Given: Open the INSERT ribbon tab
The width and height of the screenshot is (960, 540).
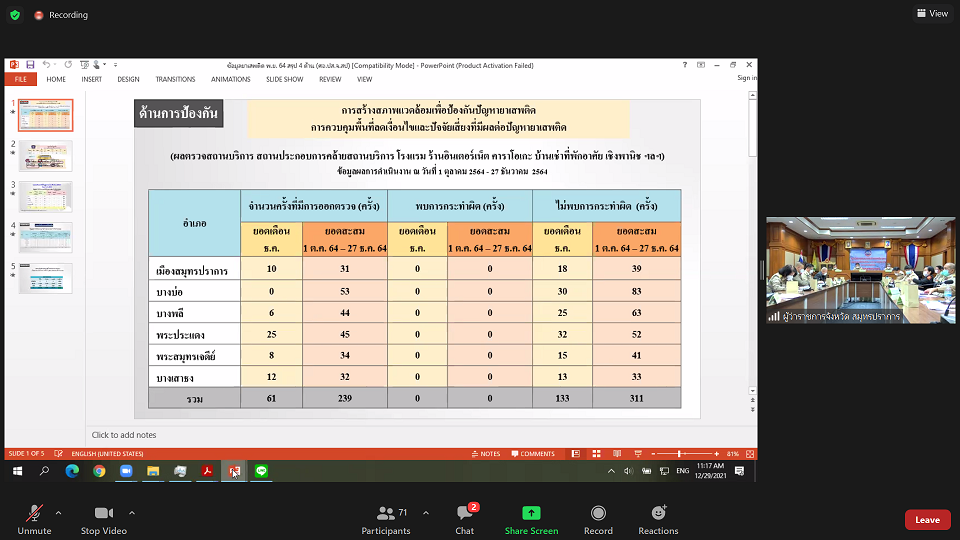Looking at the screenshot, I should click(x=91, y=80).
